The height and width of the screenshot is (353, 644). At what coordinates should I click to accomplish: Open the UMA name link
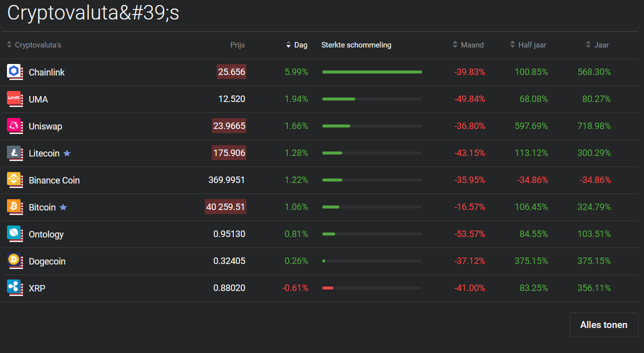[38, 99]
